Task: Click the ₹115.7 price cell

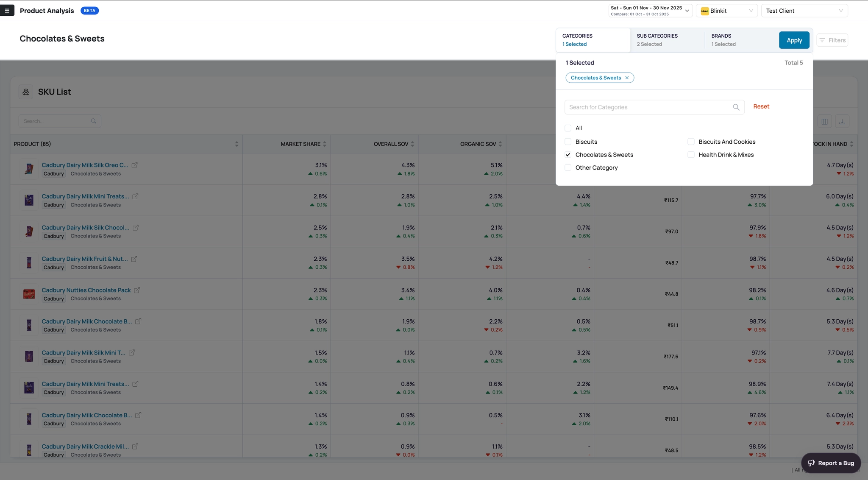Action: click(x=671, y=200)
